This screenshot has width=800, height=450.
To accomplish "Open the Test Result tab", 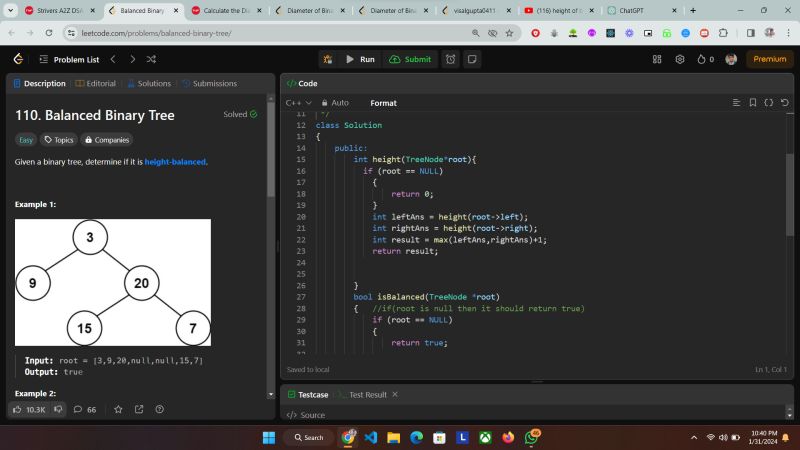I will pos(366,394).
